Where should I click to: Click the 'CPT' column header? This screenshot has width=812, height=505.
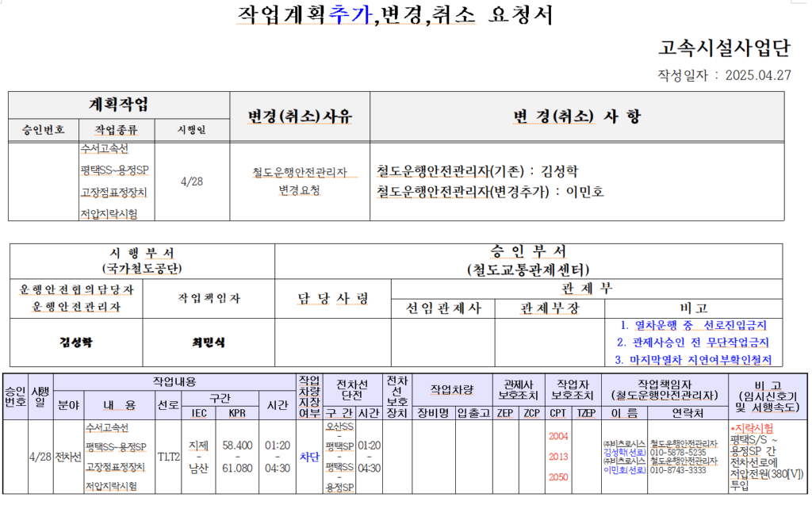point(558,413)
